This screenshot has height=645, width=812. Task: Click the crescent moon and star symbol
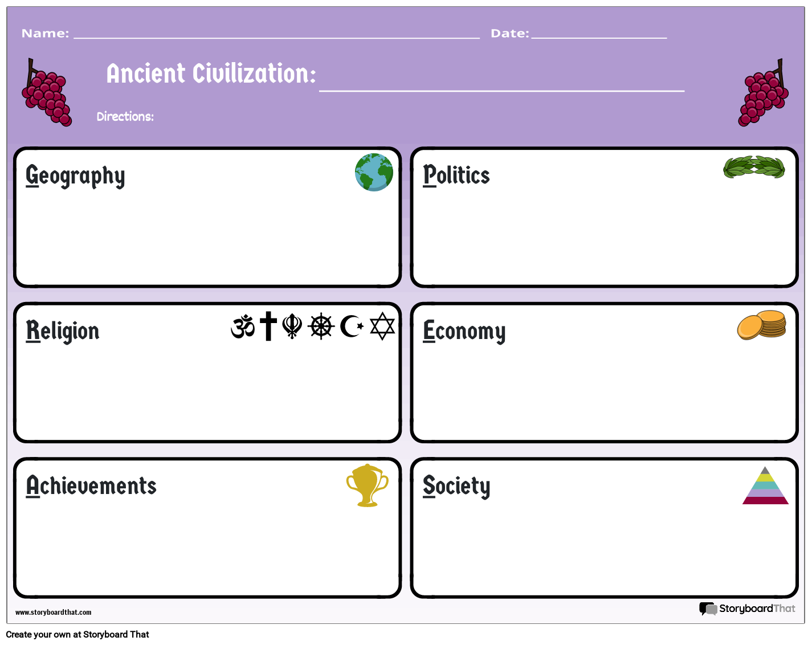352,326
